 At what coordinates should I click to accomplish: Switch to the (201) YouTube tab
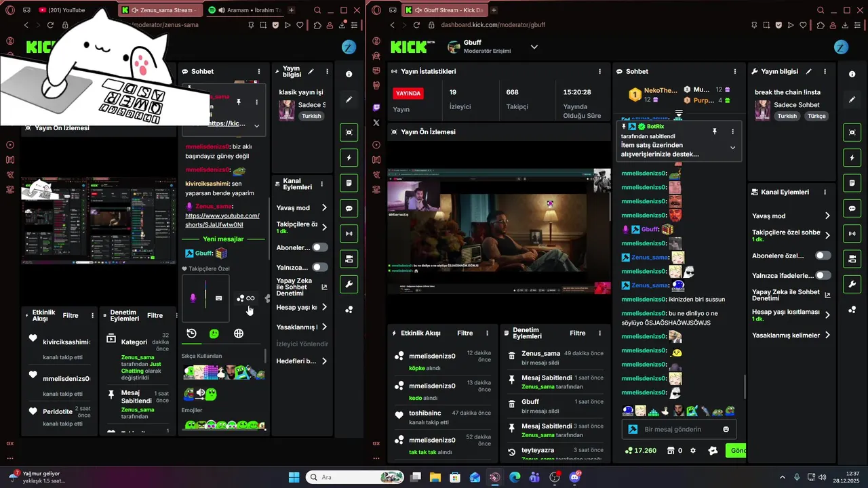pyautogui.click(x=65, y=10)
